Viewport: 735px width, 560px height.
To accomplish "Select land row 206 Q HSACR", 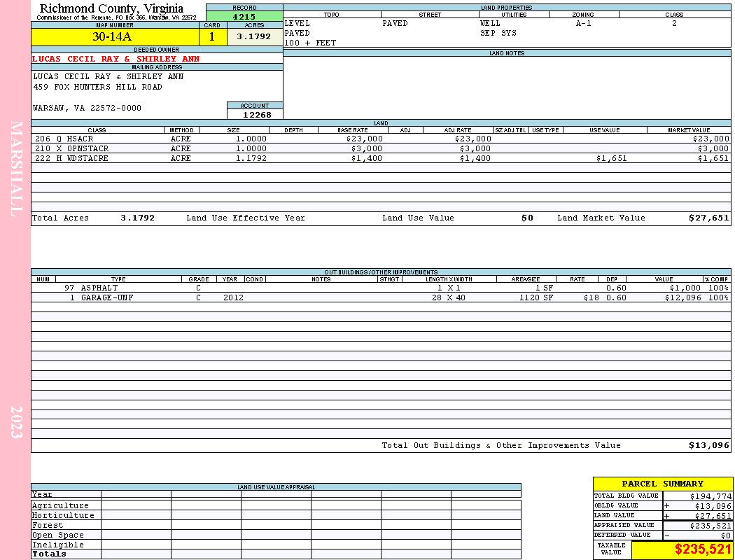I will click(381, 139).
